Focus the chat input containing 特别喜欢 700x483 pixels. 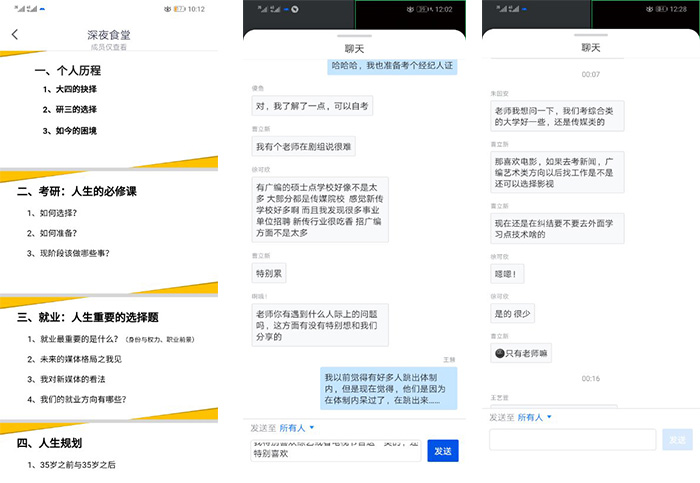point(336,451)
